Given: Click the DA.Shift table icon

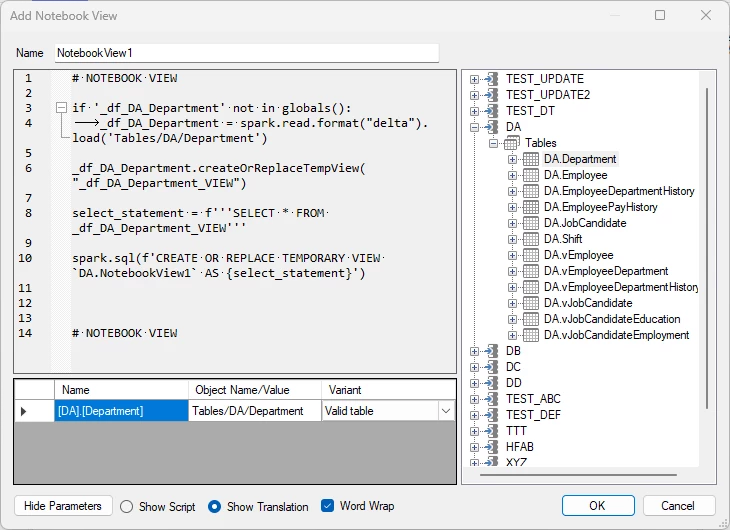Looking at the screenshot, I should click(531, 239).
